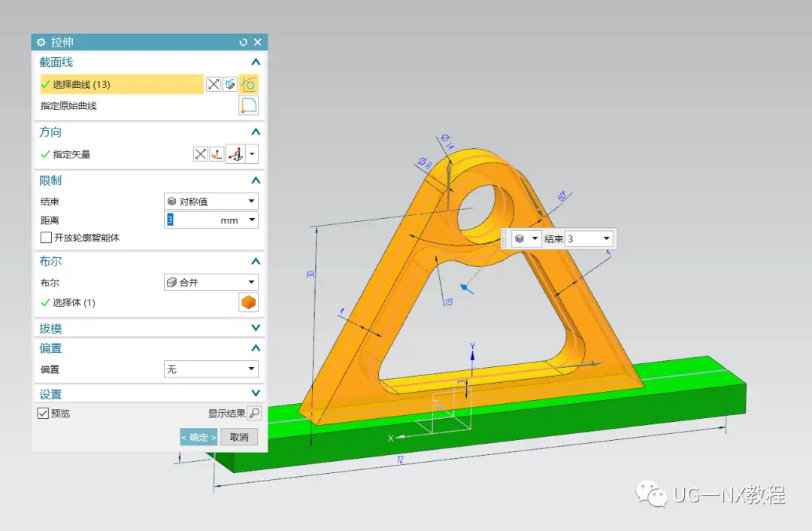Expand the 设置 section
This screenshot has height=531, width=812.
tap(256, 393)
